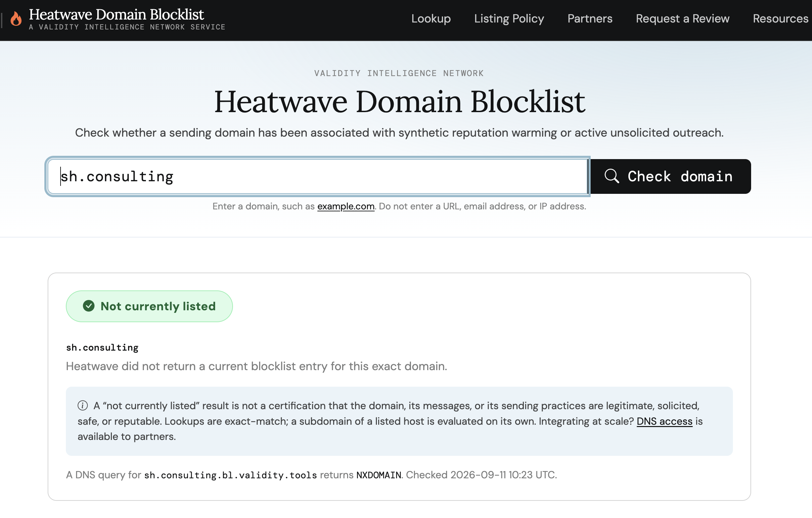Click the magnifier icon in Check domain
The image size is (812, 518).
tap(611, 176)
